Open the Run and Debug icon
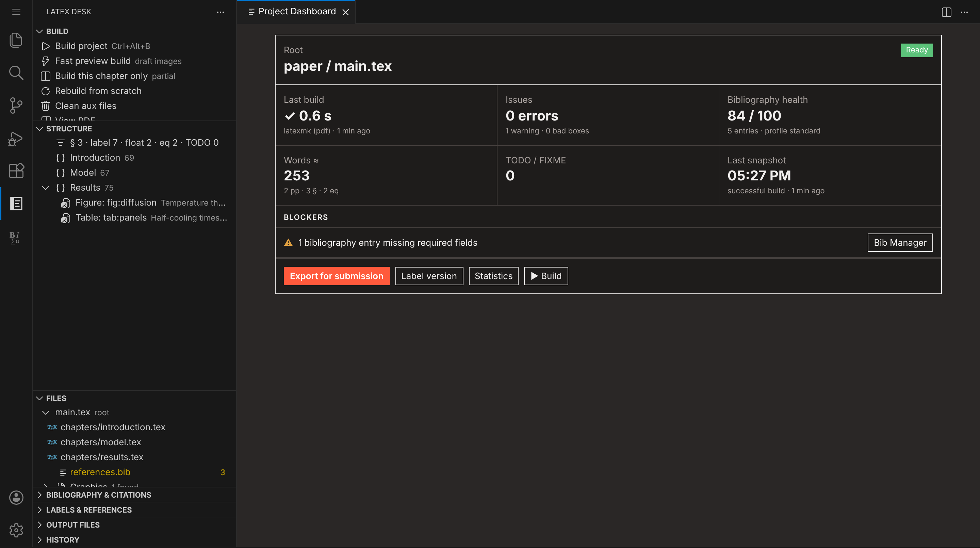 point(16,138)
